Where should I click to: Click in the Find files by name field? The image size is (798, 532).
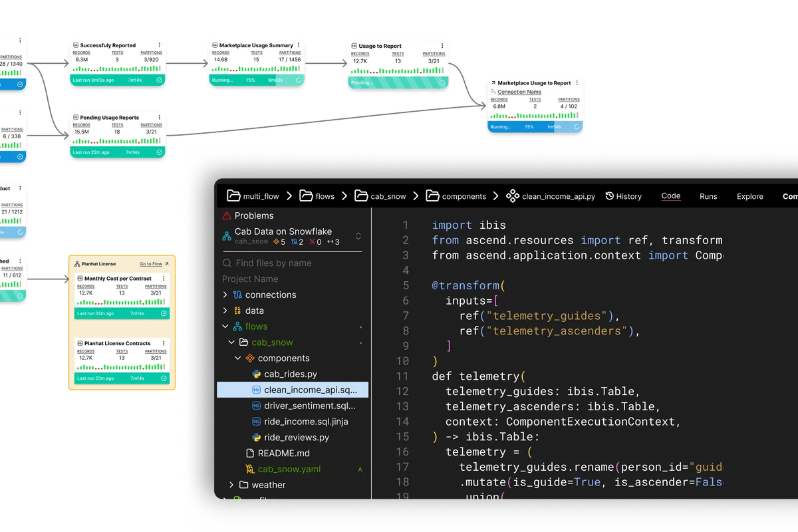point(293,263)
